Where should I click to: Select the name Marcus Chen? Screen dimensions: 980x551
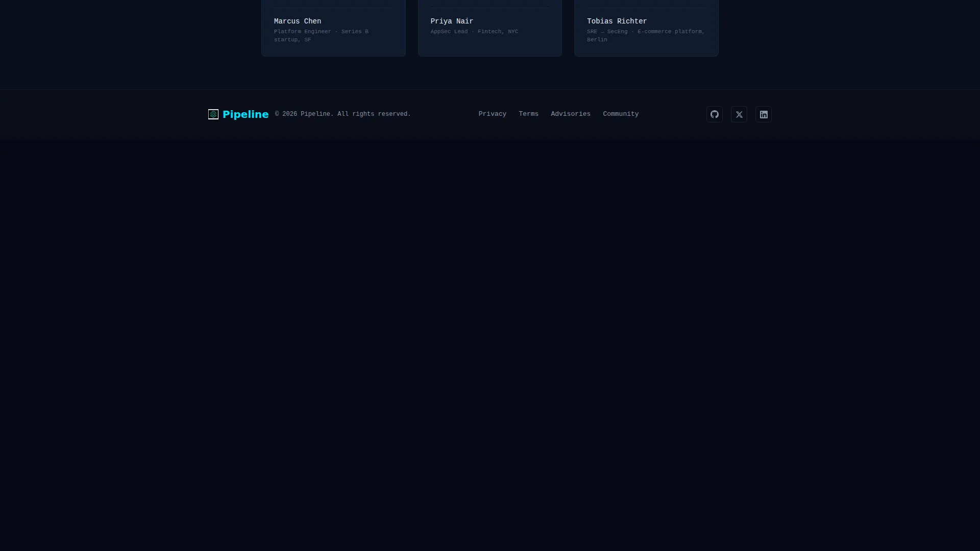point(298,21)
